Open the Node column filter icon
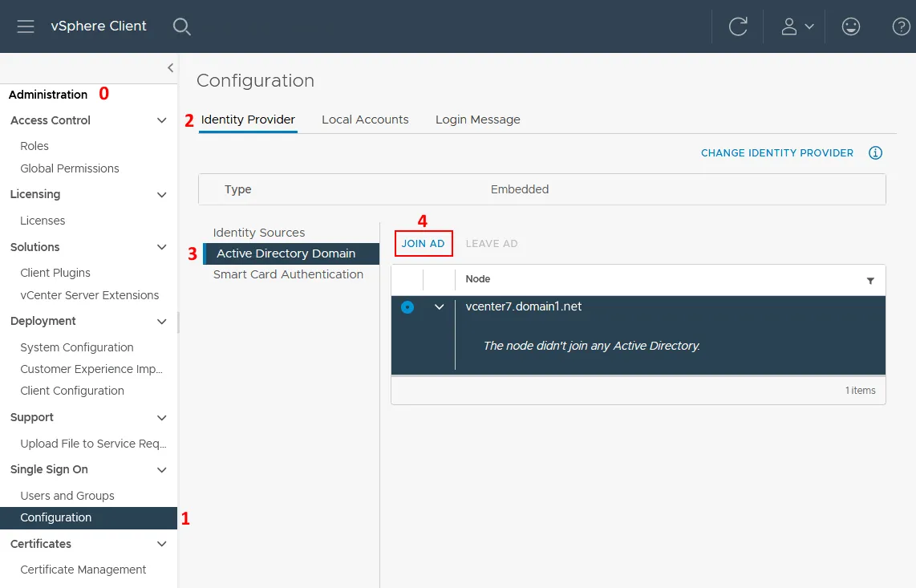 click(870, 281)
